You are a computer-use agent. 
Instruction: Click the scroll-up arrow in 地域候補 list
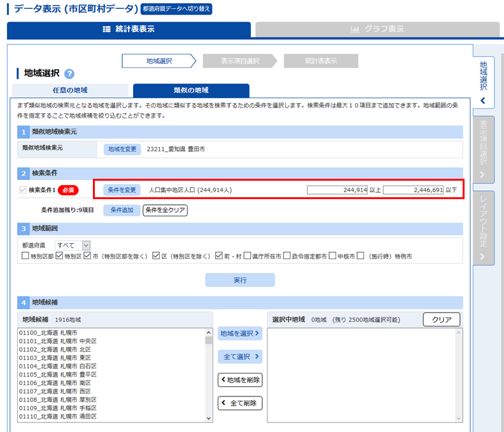click(208, 332)
